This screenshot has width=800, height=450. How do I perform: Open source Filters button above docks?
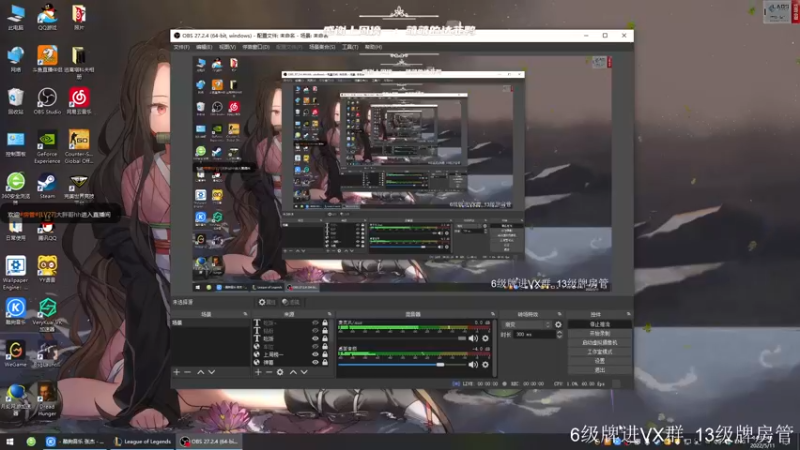coord(291,302)
